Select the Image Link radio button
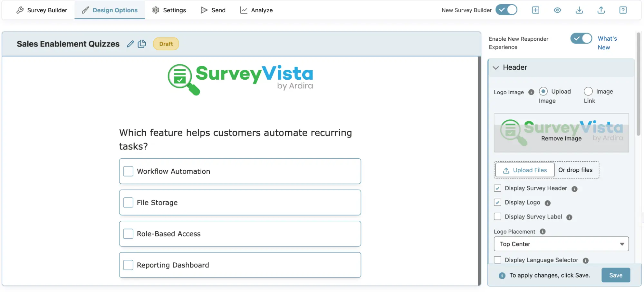644x292 pixels. coord(588,91)
